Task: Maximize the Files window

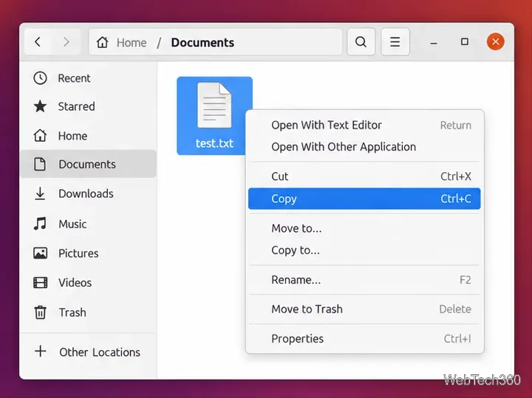Action: (465, 42)
